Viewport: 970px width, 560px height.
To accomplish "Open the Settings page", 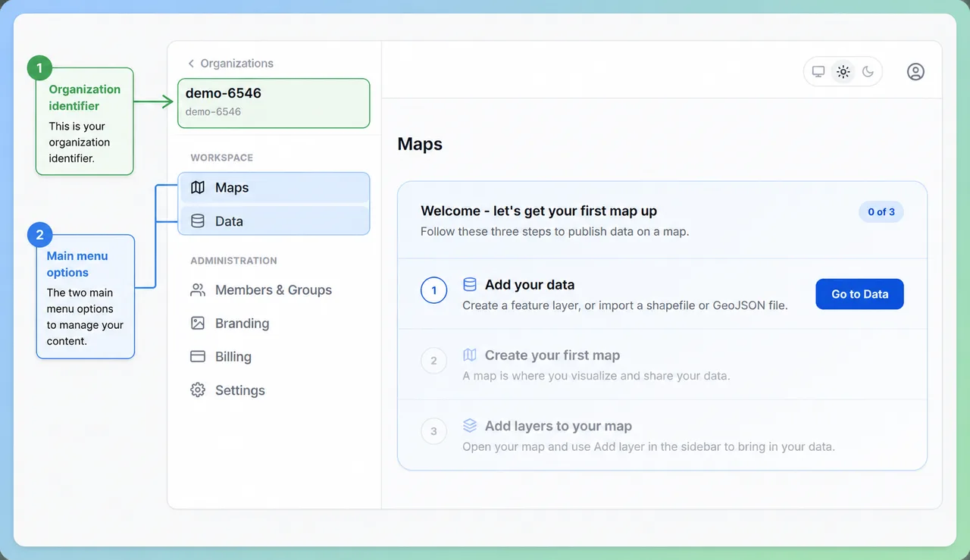I will tap(274, 390).
